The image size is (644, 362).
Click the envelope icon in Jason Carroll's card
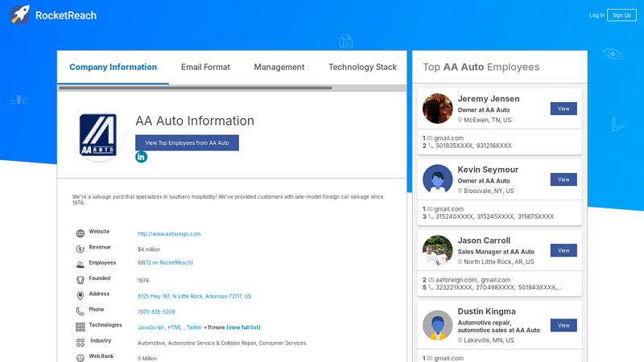click(431, 280)
